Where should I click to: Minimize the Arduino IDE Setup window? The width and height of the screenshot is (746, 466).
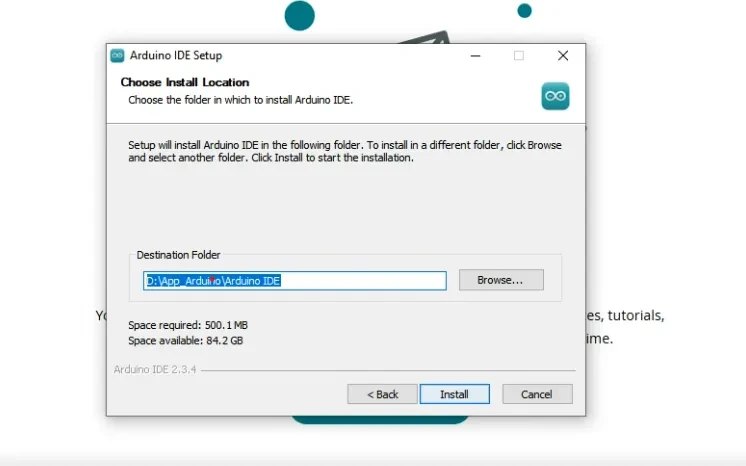(x=475, y=56)
